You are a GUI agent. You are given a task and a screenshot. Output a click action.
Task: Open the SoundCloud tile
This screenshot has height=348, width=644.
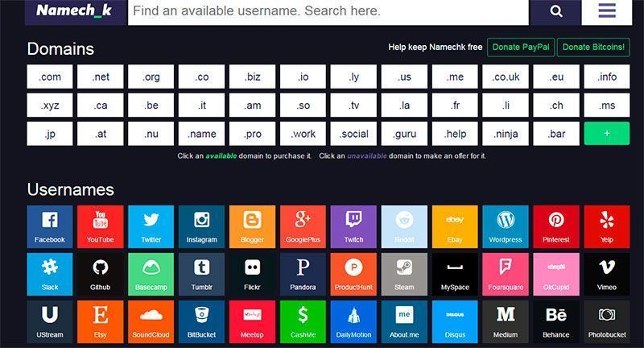coord(151,321)
